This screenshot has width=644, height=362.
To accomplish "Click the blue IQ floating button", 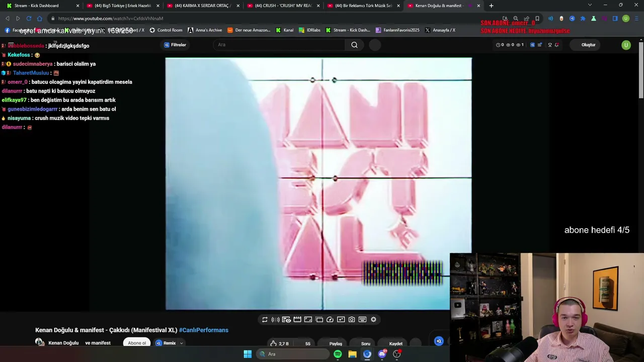I will [439, 341].
